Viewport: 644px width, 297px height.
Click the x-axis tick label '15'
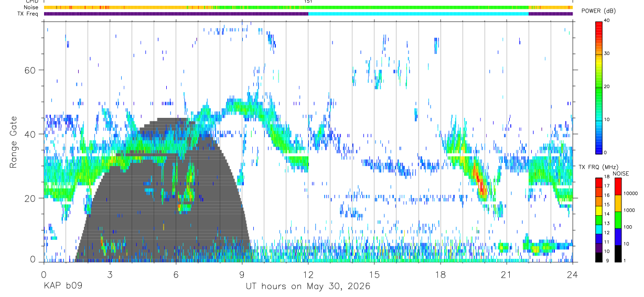tap(374, 275)
